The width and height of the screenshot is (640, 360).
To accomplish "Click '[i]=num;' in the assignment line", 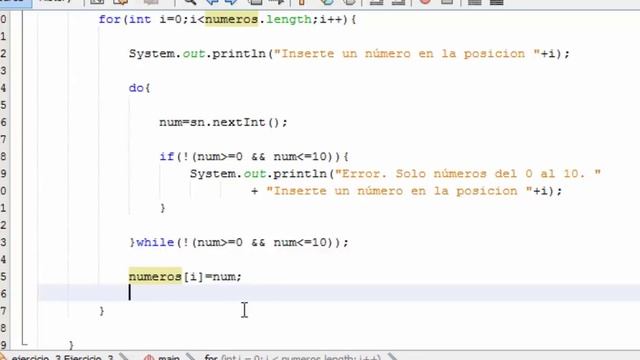I will [212, 277].
